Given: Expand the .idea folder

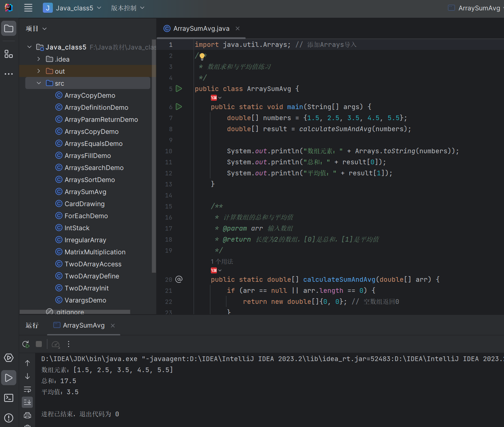Looking at the screenshot, I should pyautogui.click(x=39, y=59).
